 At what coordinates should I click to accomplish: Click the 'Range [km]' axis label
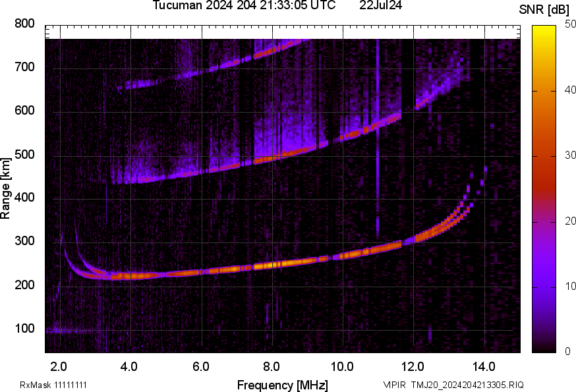point(5,188)
